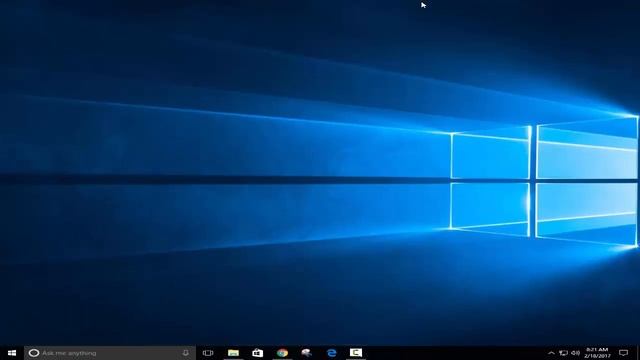640x360 pixels.
Task: Open the Windows Start menu
Action: point(12,353)
